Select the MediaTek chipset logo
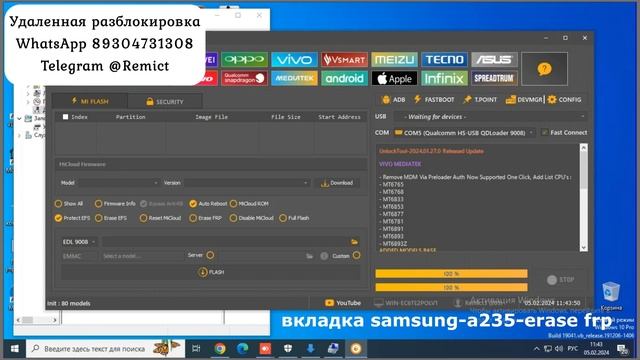This screenshot has width=640, height=360. pyautogui.click(x=294, y=78)
